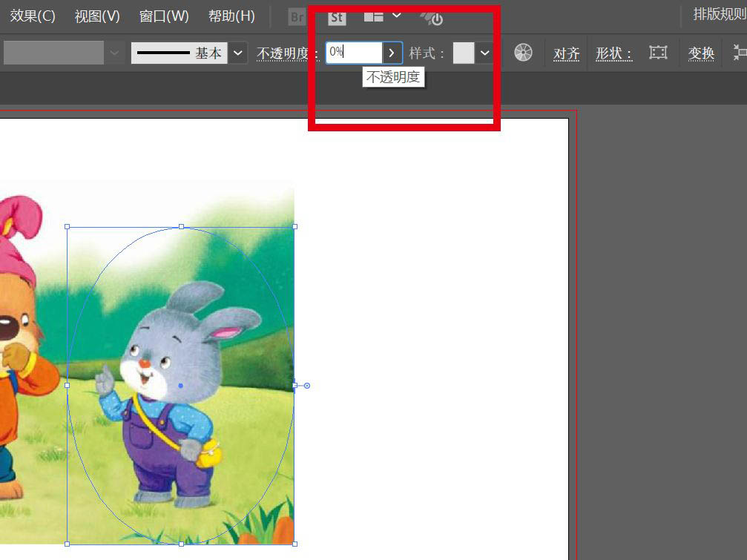The image size is (747, 560).
Task: Open the 变换 transform panel link
Action: click(x=701, y=53)
